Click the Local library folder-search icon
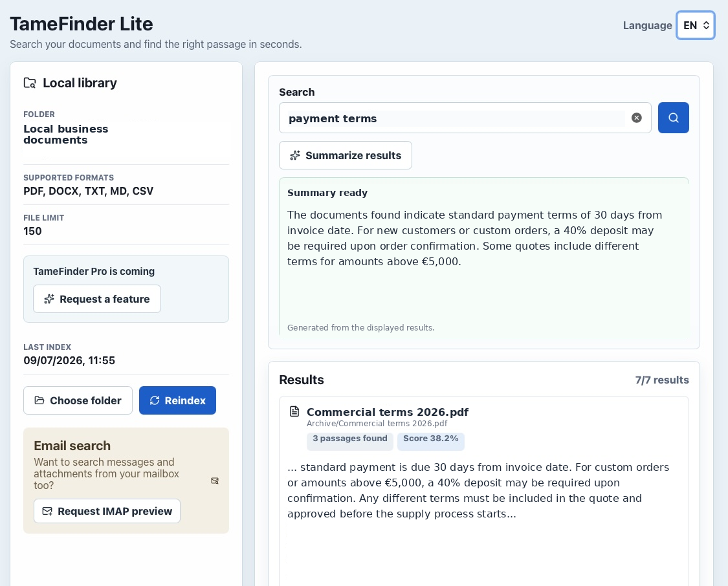This screenshot has height=586, width=728. (x=30, y=83)
